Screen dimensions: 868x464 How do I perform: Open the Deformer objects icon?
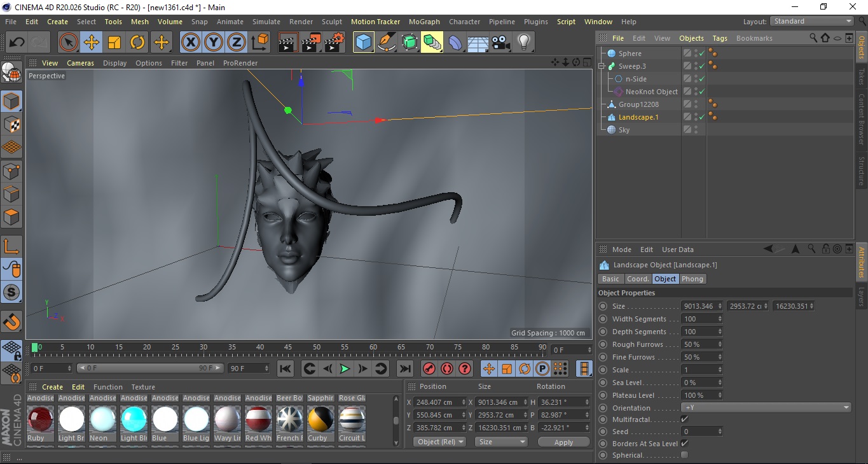[455, 43]
